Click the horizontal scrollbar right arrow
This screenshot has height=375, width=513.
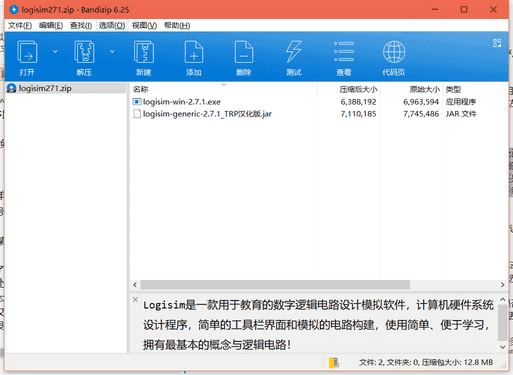pyautogui.click(x=502, y=285)
